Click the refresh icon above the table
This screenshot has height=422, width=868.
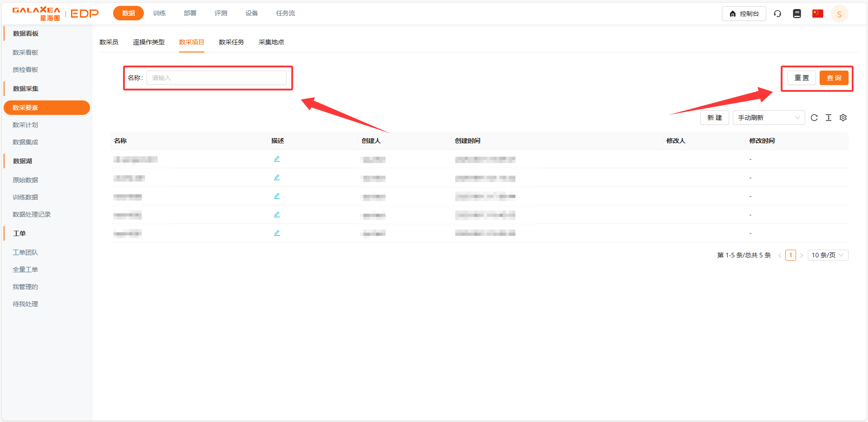coord(814,118)
